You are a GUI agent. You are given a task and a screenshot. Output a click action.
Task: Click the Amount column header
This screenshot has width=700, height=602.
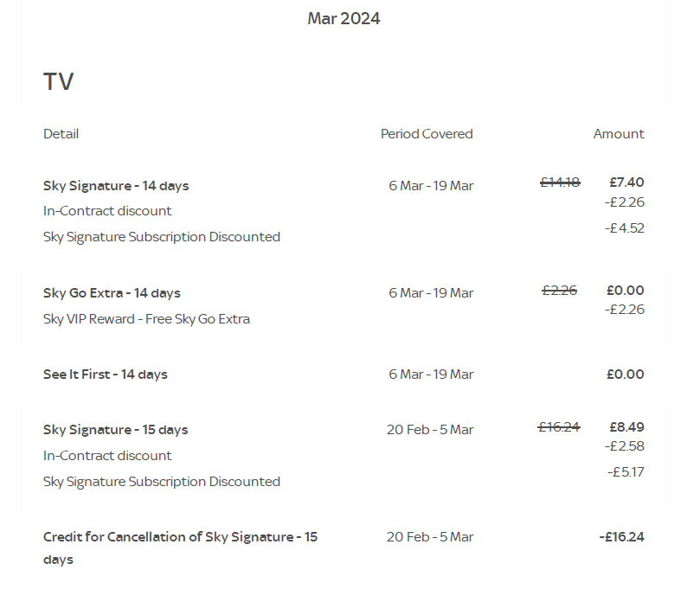coord(618,134)
